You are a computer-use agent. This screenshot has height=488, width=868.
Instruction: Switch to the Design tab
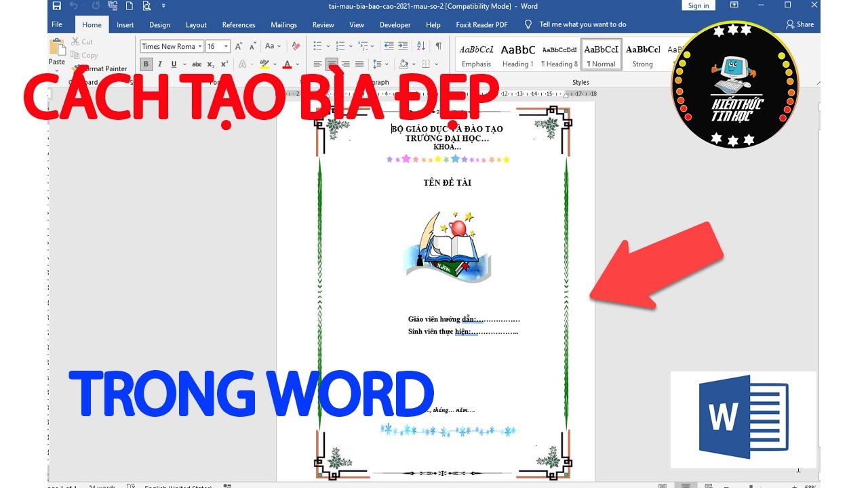[159, 24]
